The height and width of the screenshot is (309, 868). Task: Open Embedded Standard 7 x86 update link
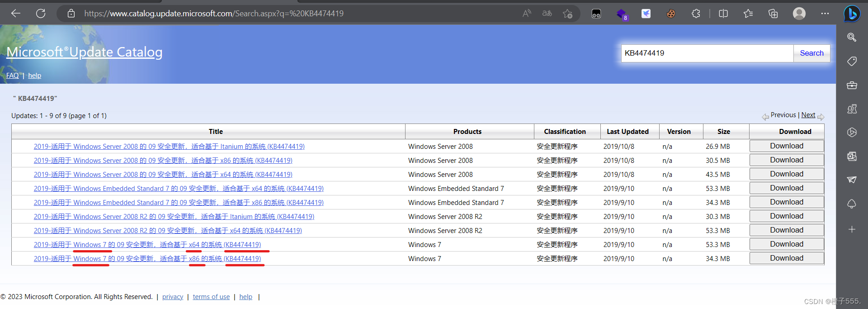[x=179, y=203]
